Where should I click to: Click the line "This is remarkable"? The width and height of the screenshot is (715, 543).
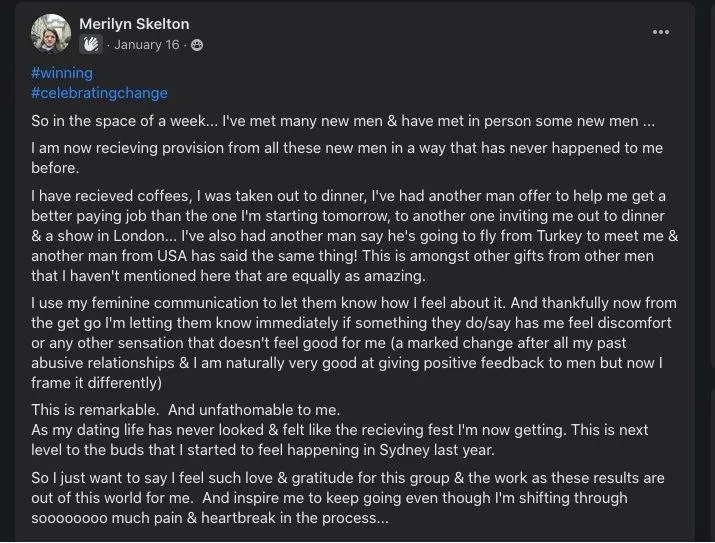(x=186, y=410)
